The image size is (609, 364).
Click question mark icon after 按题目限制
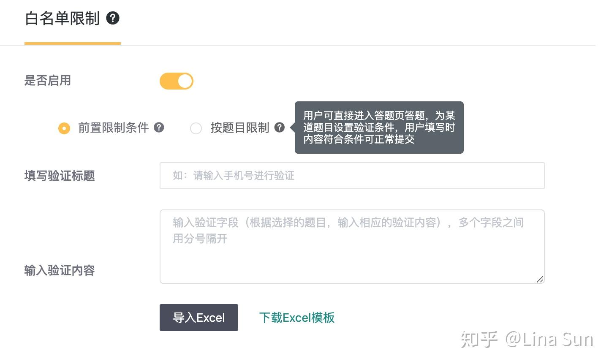click(280, 127)
